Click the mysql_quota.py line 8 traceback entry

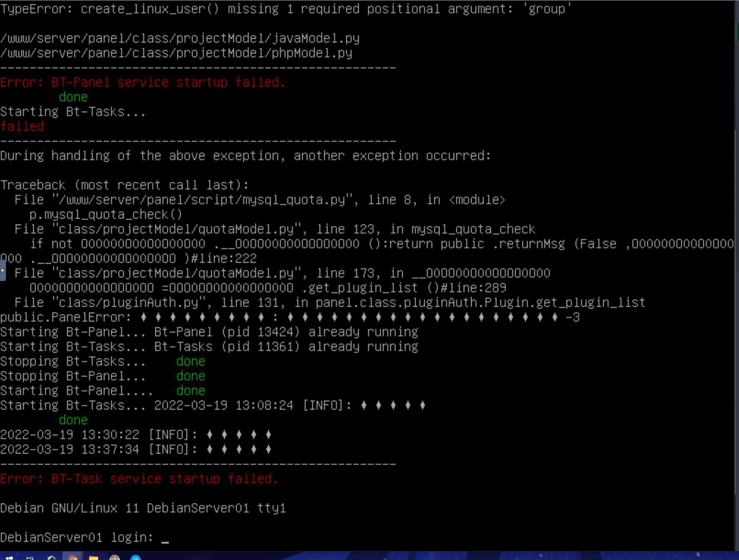click(x=260, y=200)
